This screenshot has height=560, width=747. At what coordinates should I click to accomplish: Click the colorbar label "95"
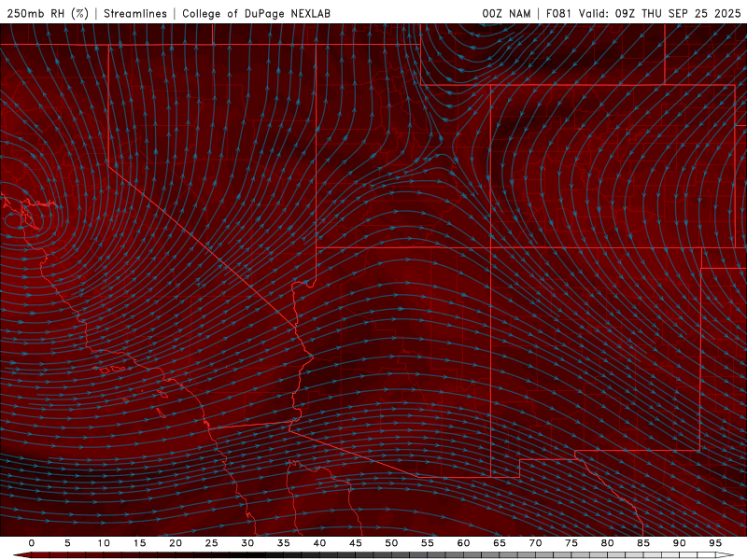click(x=715, y=543)
